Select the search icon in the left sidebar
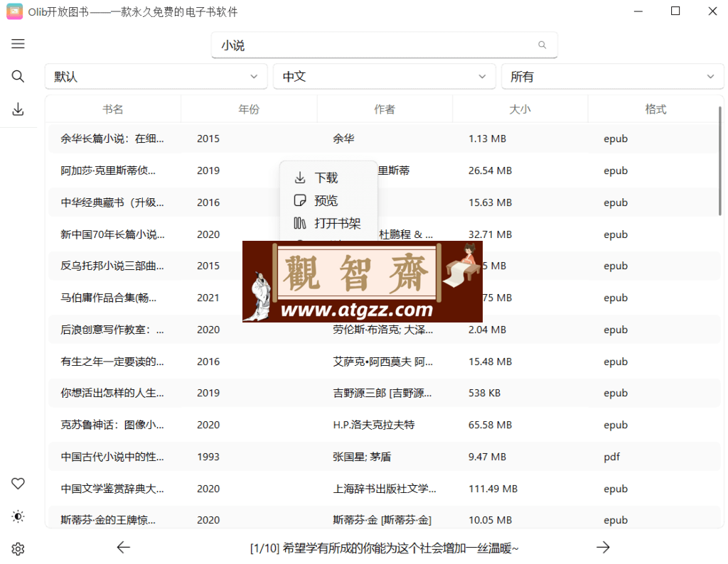Image resolution: width=728 pixels, height=564 pixels. 18,76
